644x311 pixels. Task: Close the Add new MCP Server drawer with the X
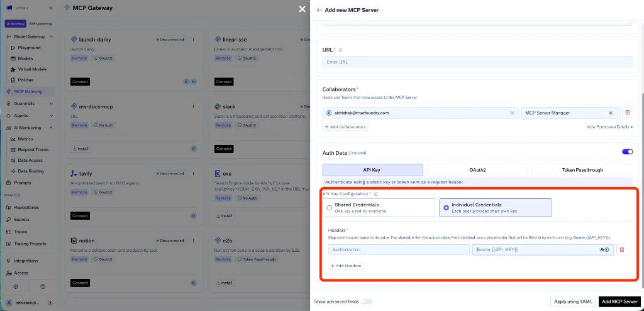[x=303, y=9]
